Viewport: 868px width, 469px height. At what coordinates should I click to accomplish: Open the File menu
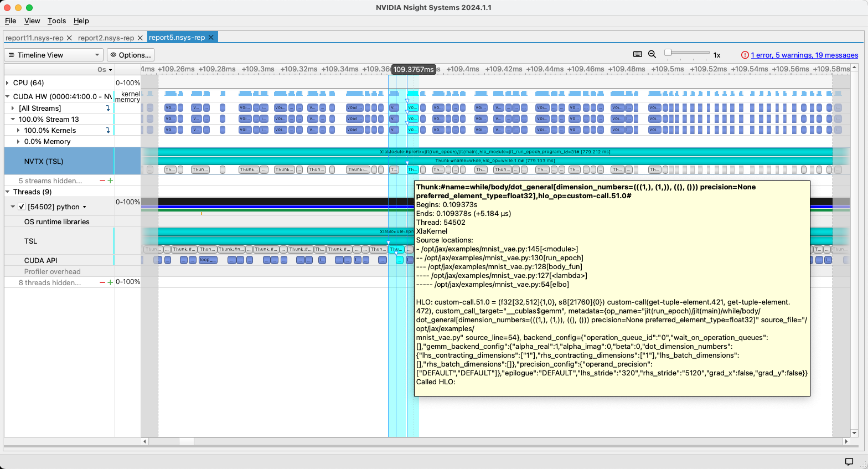click(11, 20)
